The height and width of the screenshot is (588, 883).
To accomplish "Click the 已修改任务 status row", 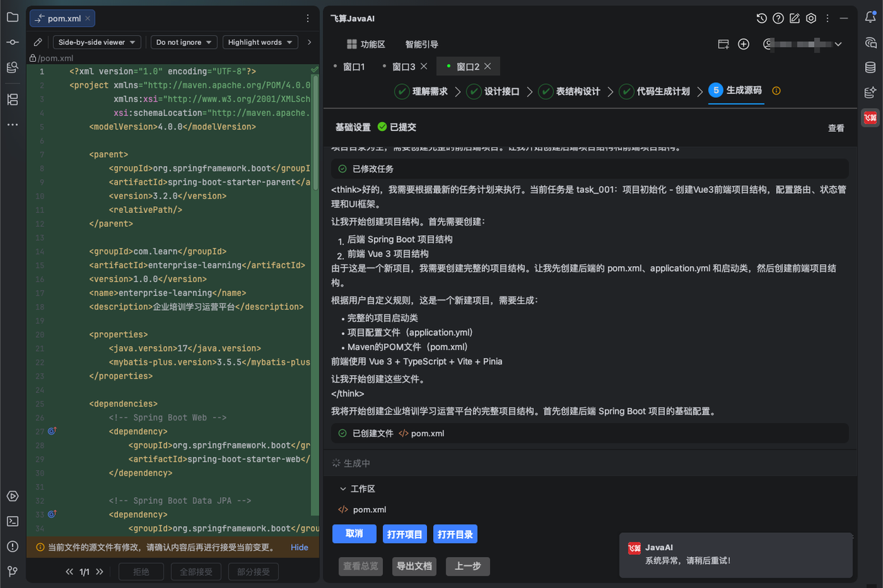I will 590,168.
